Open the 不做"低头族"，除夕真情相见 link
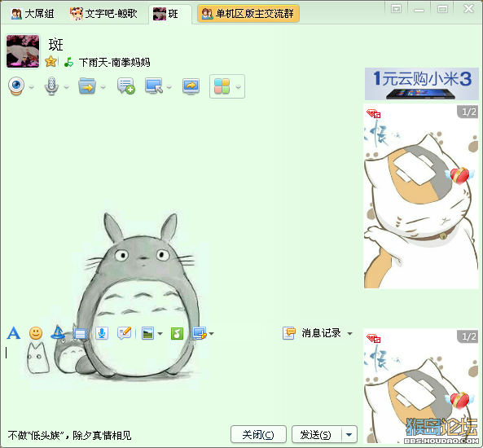Viewport: 483px width, 448px height. pyautogui.click(x=70, y=435)
